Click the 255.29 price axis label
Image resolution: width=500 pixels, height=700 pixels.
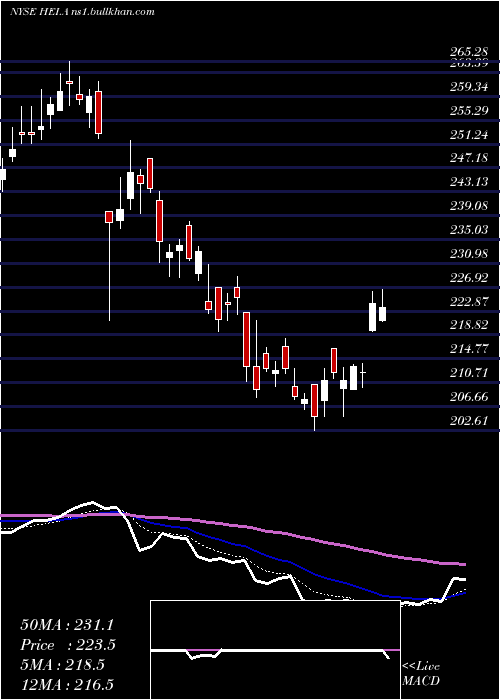click(x=469, y=110)
